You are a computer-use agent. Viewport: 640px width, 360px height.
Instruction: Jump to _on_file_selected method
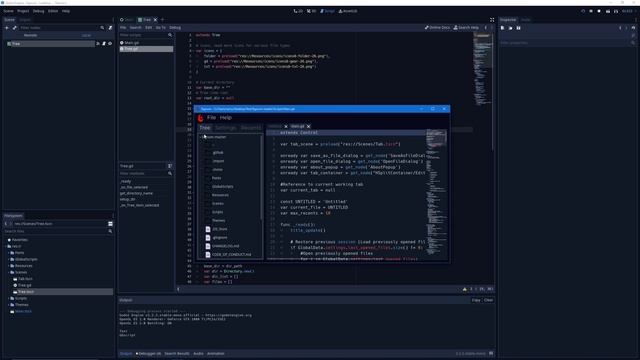[134, 187]
